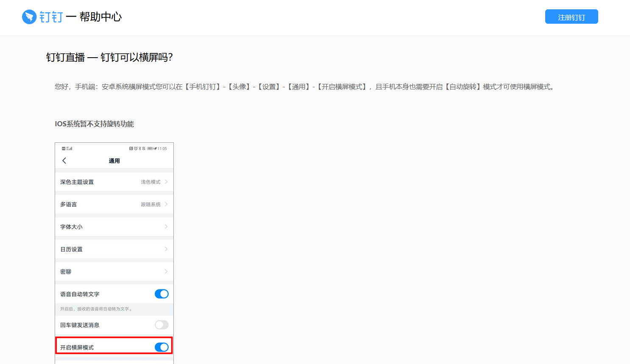
Task: Open the 帮助中心 title link
Action: 100,17
